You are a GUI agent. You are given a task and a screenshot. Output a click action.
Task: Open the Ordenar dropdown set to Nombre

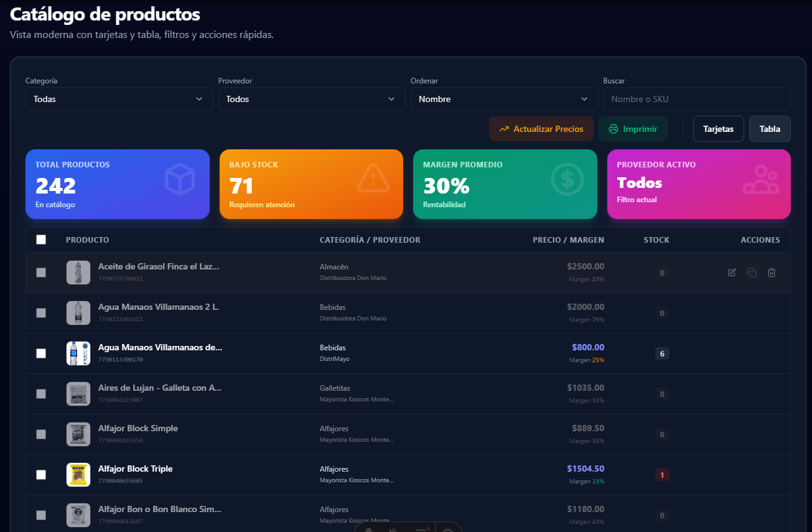tap(503, 99)
